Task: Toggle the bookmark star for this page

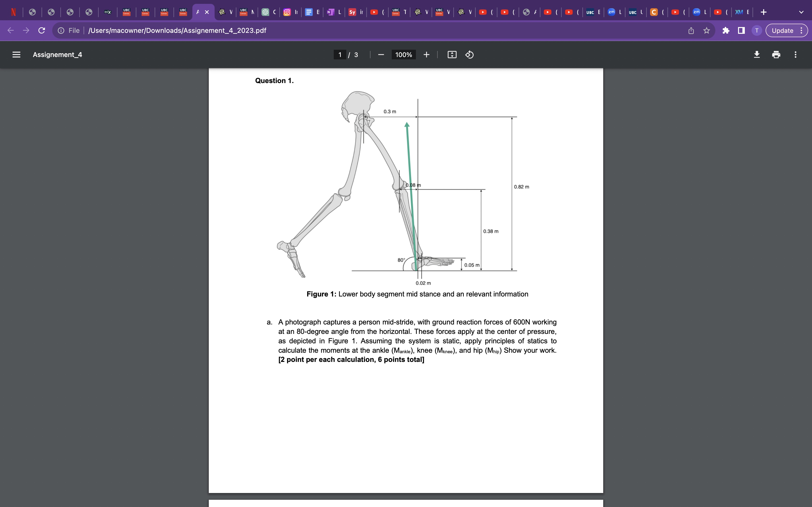Action: [707, 30]
